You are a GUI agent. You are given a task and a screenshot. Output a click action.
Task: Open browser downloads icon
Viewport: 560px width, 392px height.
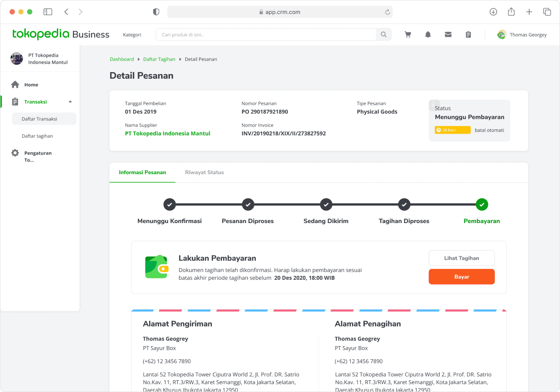[x=493, y=12]
